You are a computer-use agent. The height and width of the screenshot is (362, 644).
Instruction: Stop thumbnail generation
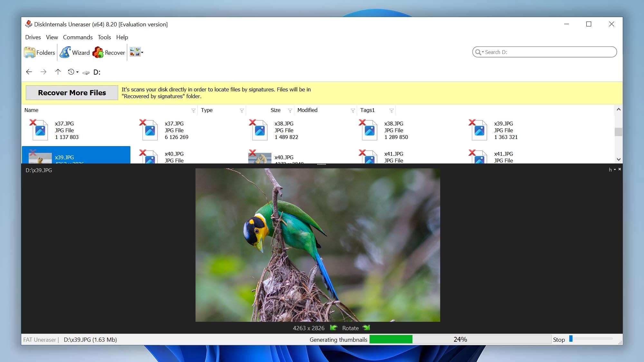pyautogui.click(x=559, y=339)
